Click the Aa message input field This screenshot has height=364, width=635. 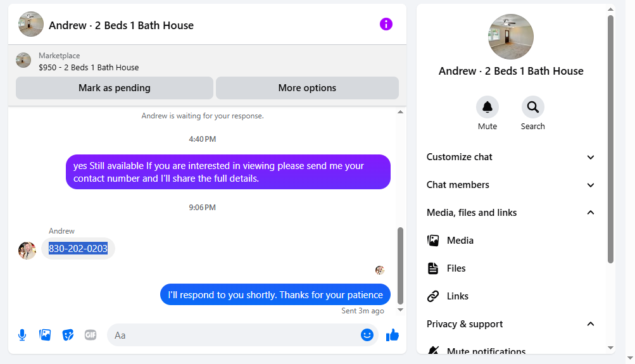(235, 335)
